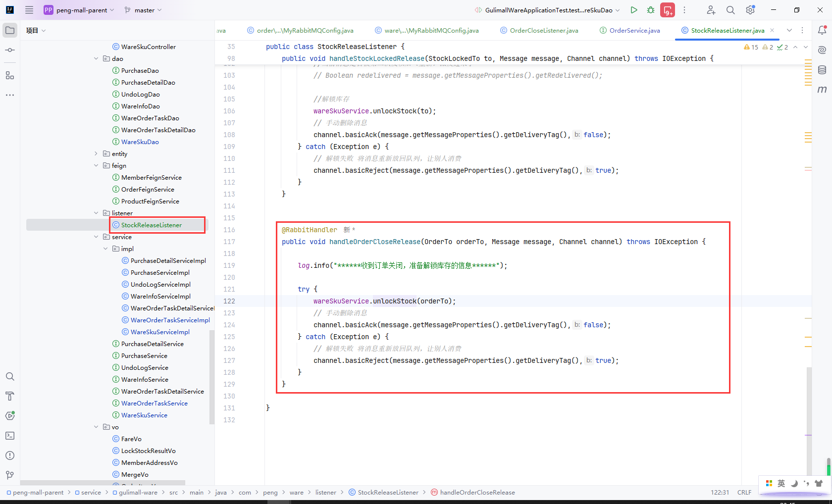The width and height of the screenshot is (832, 504).
Task: Open IDE settings gear
Action: pos(751,10)
